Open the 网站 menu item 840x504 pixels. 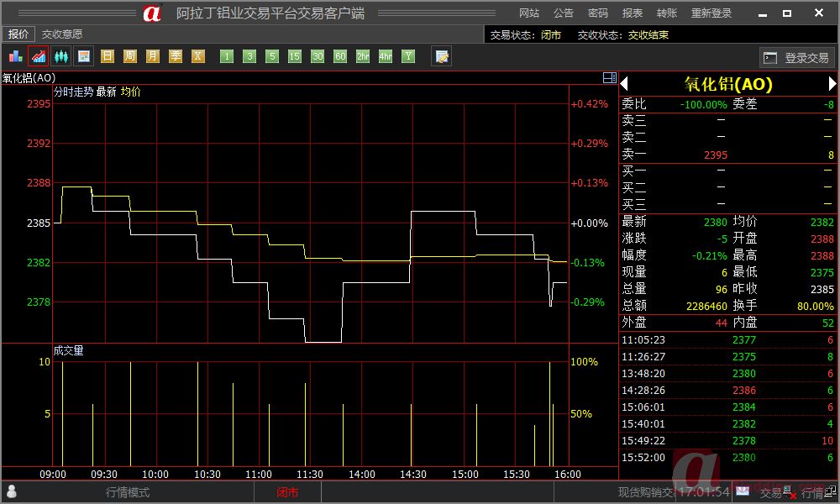coord(529,13)
